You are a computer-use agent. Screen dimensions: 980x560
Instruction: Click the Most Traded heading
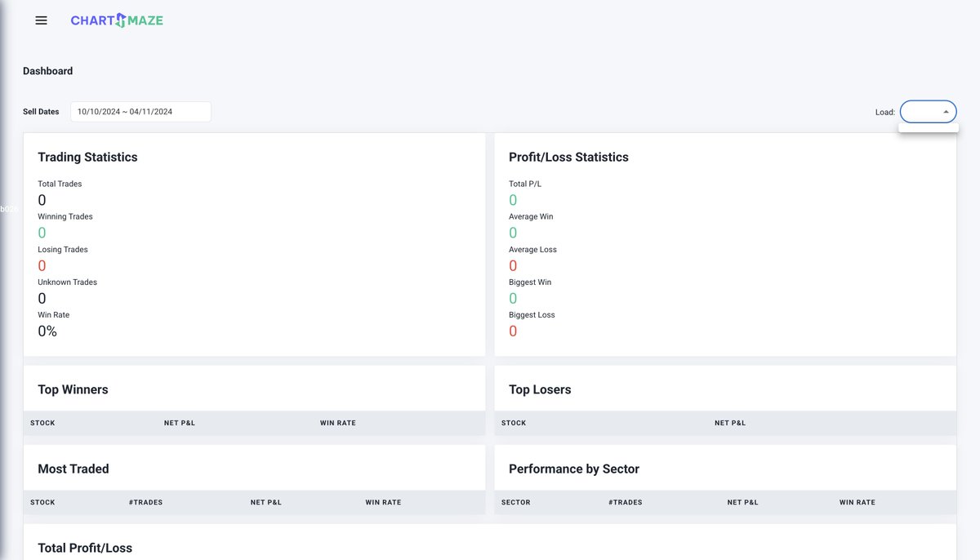pos(73,469)
